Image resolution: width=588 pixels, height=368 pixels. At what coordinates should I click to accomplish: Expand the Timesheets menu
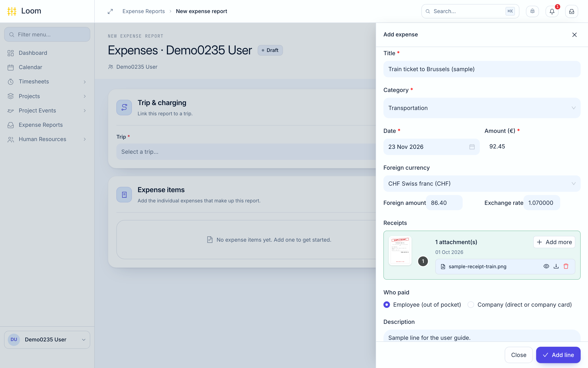coord(47,82)
